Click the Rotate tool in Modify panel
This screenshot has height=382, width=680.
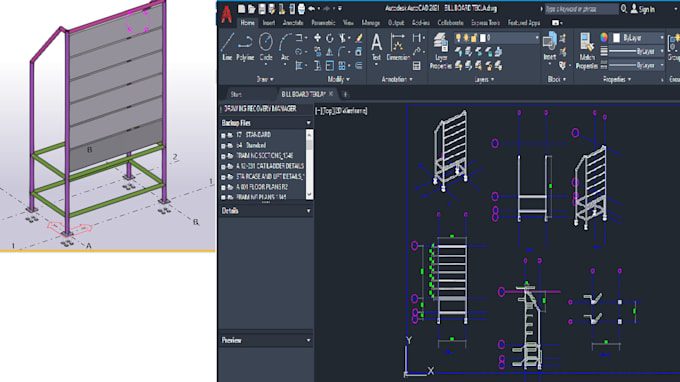pos(330,38)
